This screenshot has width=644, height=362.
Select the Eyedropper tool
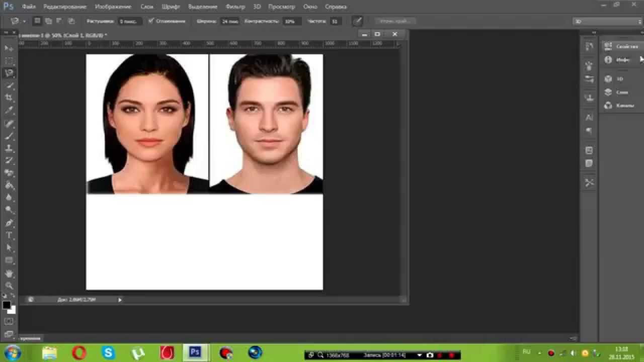pyautogui.click(x=9, y=111)
